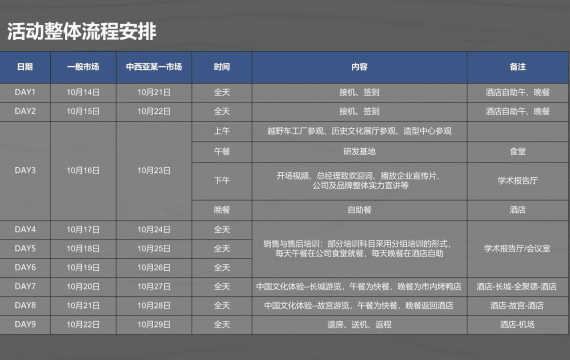Click 全天 in the DAY1 row
The width and height of the screenshot is (570, 360).
(x=222, y=93)
